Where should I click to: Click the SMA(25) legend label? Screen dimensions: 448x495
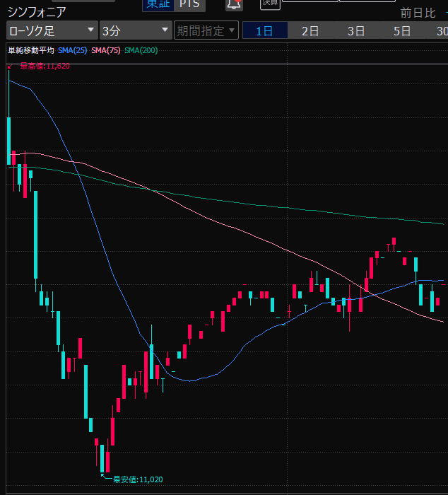73,51
